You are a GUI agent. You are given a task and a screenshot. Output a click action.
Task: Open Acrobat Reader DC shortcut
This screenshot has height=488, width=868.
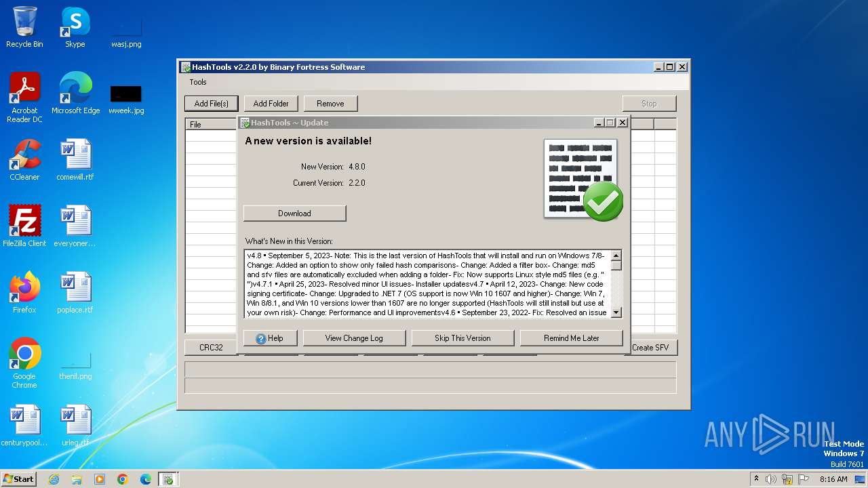click(24, 98)
